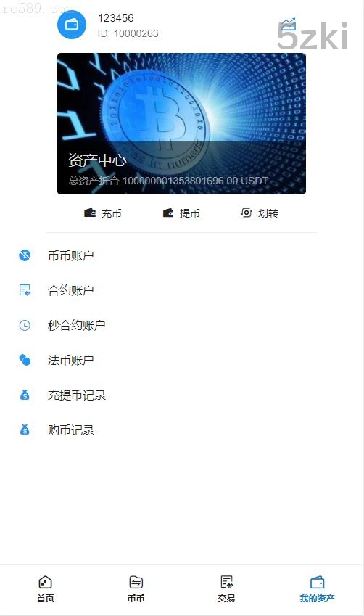Click the 法币账户 coins icon
The width and height of the screenshot is (364, 616).
(25, 360)
